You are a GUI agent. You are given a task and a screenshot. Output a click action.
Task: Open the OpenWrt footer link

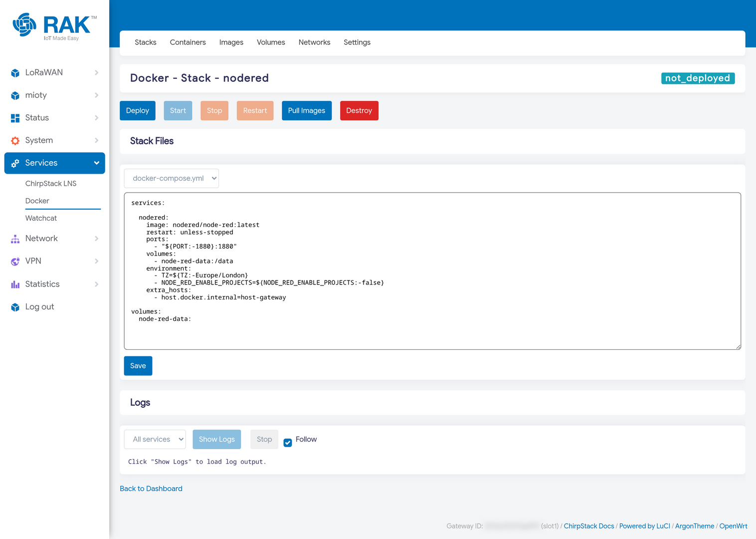[733, 526]
